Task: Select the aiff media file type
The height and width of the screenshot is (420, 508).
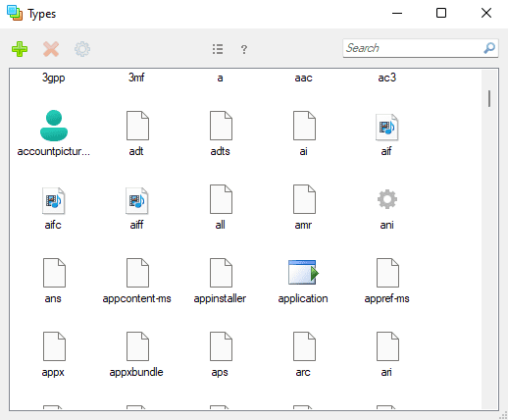Action: click(137, 200)
